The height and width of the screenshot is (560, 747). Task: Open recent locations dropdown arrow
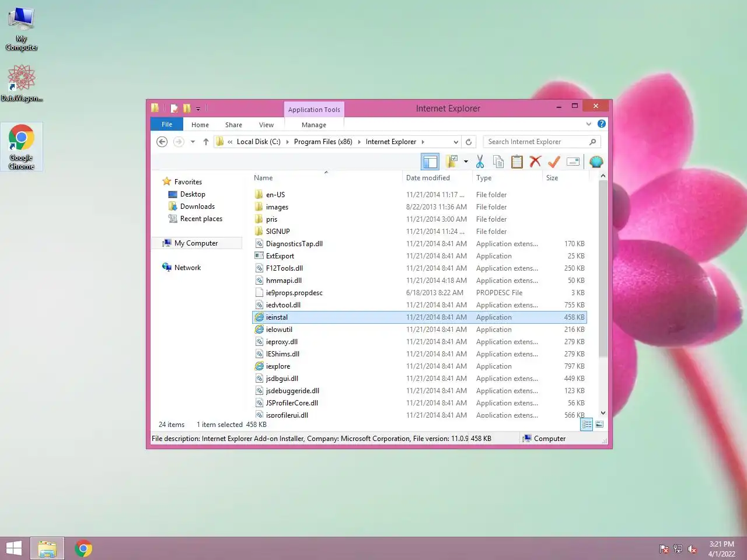tap(193, 142)
